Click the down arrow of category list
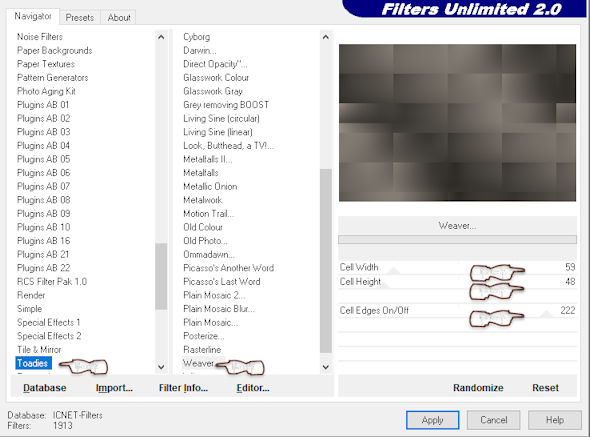This screenshot has height=437, width=590. 161,367
